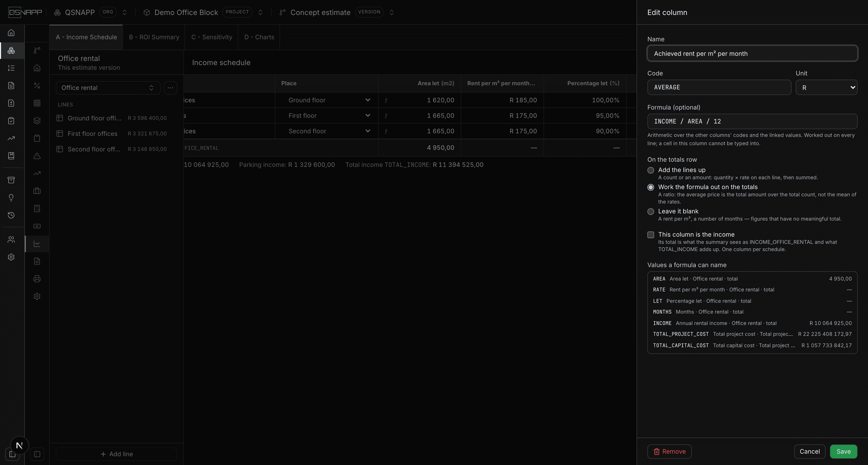Screen dimensions: 868x465
Task: Check This column is the income
Action: tap(651, 235)
